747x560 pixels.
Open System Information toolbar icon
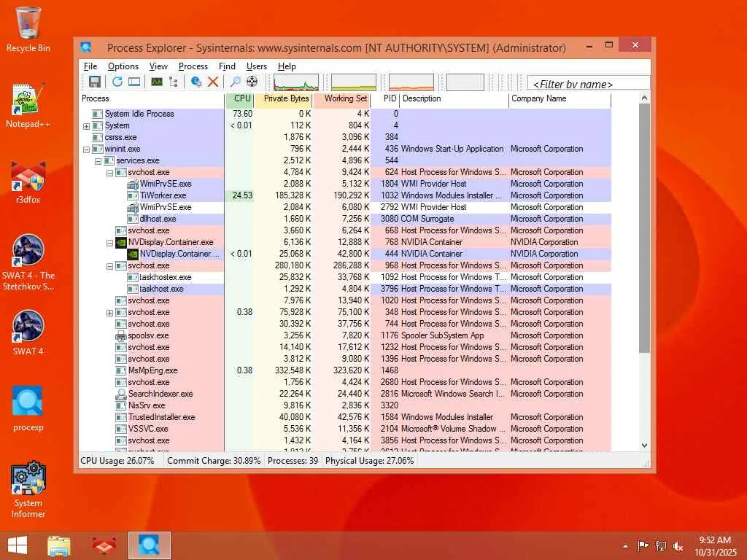pos(157,82)
